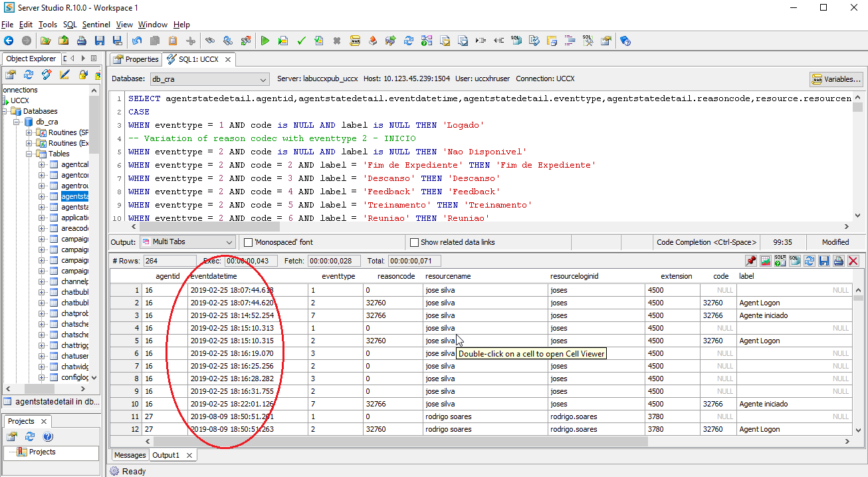Switch to the Properties tab
868x477 pixels.
(x=136, y=59)
